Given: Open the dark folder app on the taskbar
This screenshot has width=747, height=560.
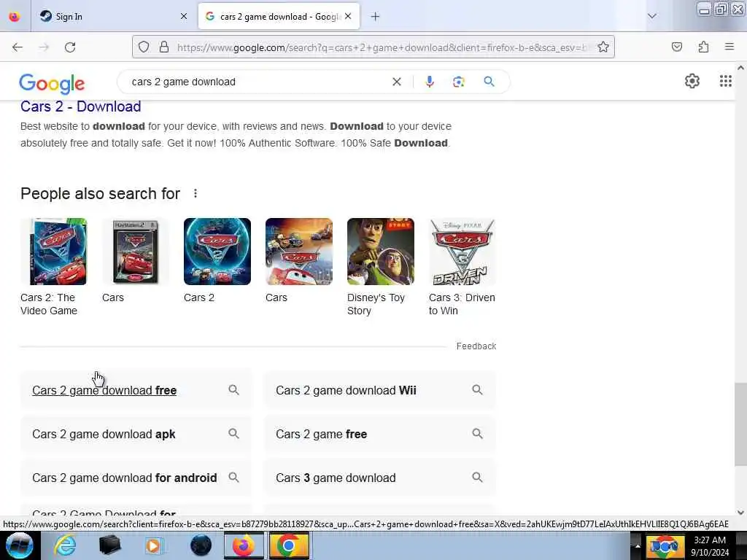Looking at the screenshot, I should (109, 545).
